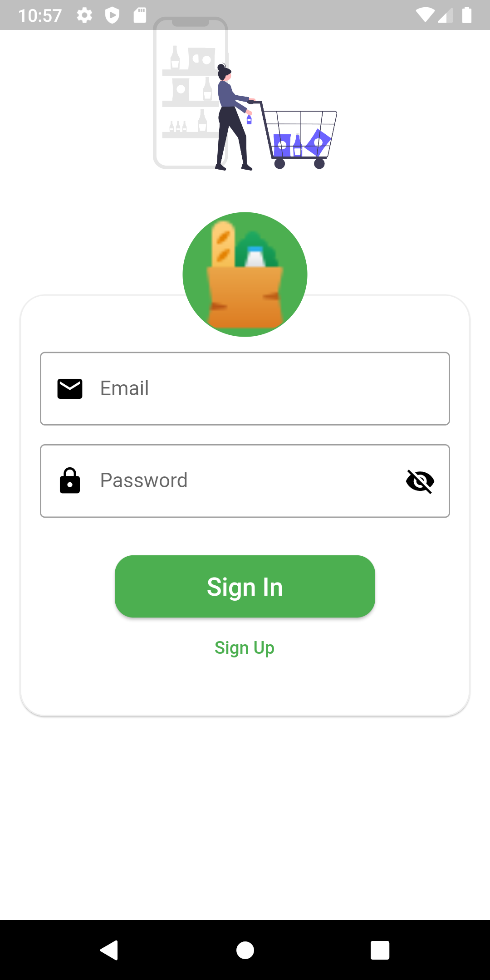This screenshot has width=490, height=980.
Task: Tap the Wi-Fi signal status icon
Action: click(x=425, y=15)
